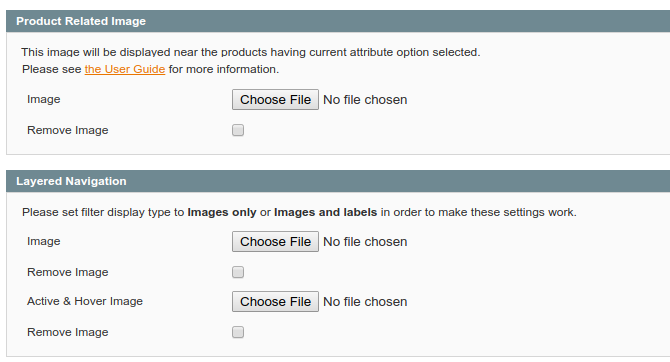The width and height of the screenshot is (670, 362).
Task: Click the bold 'Images only' text
Action: (x=222, y=212)
